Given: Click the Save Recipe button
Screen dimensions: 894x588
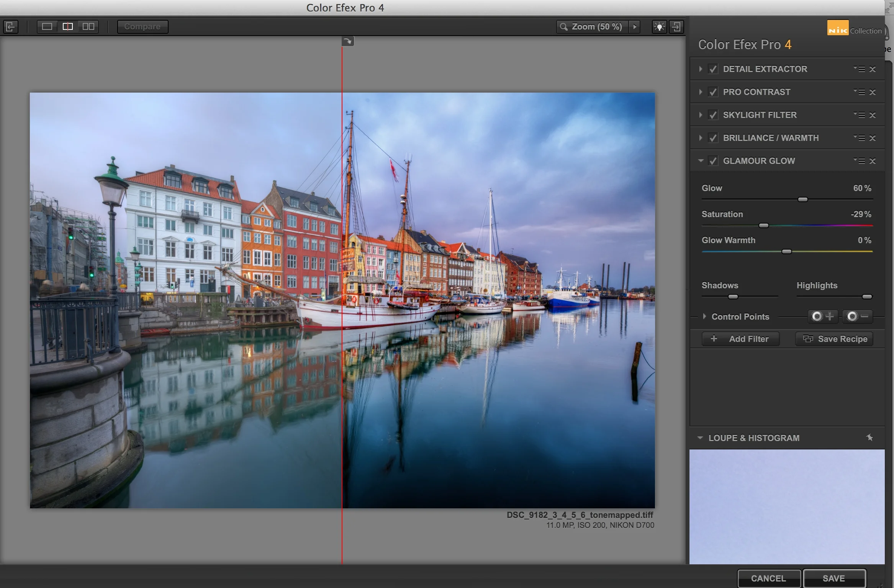Looking at the screenshot, I should pos(834,339).
